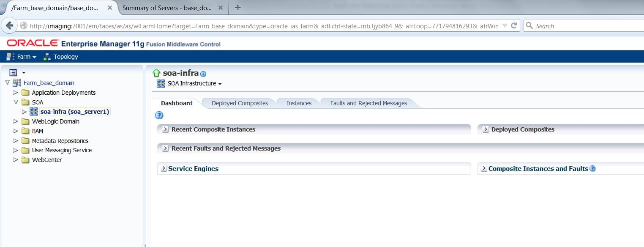
Task: Select Application Deployments in the tree
Action: point(64,93)
